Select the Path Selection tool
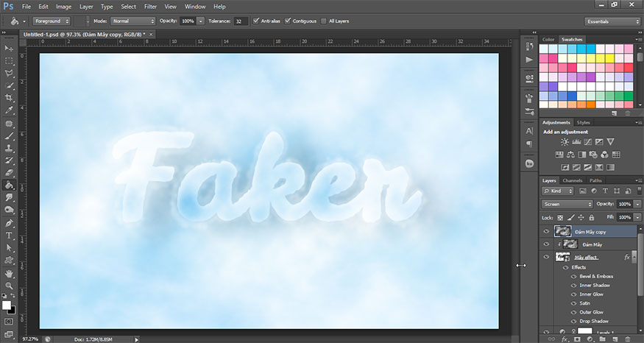644x343 pixels. tap(9, 248)
